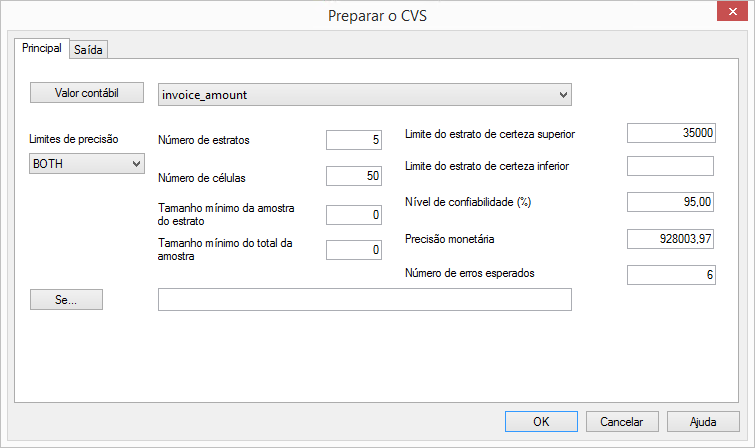Image resolution: width=755 pixels, height=448 pixels.
Task: Focus the Tamanho mínimo da amostra do estrato field
Action: (354, 215)
